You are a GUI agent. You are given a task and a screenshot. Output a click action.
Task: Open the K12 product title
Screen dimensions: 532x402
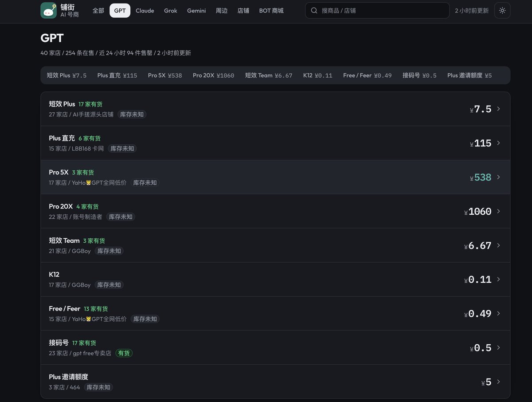[x=54, y=275]
